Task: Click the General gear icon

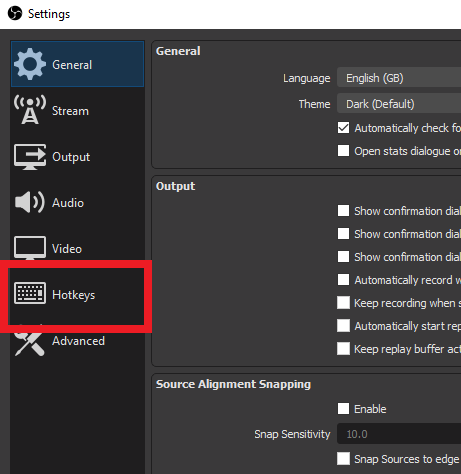Action: tap(30, 64)
